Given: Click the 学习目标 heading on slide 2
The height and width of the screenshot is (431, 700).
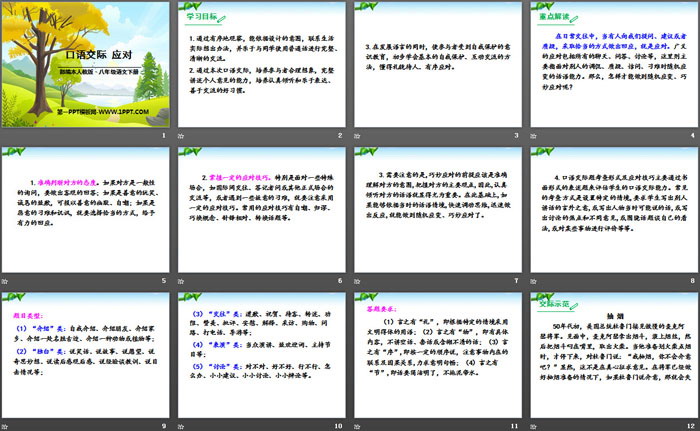Looking at the screenshot, I should point(201,16).
